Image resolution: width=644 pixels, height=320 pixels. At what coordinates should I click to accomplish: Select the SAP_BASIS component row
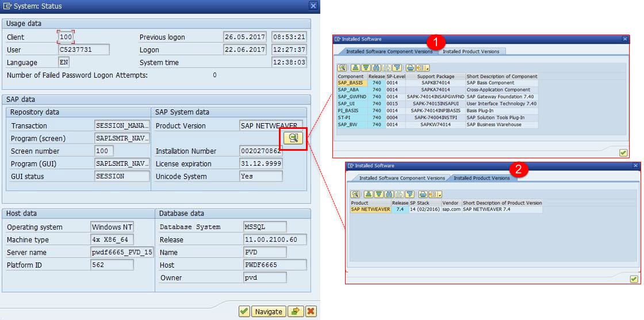coord(351,83)
